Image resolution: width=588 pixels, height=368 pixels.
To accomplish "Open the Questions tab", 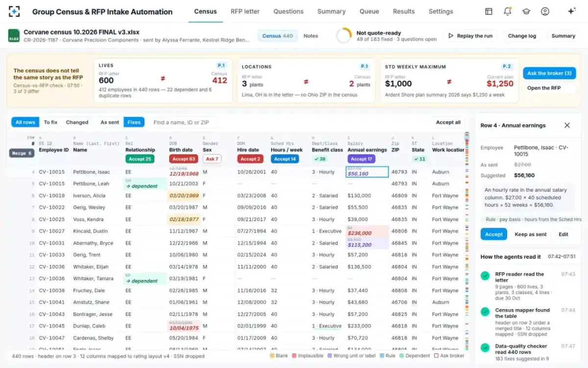I will click(x=288, y=11).
